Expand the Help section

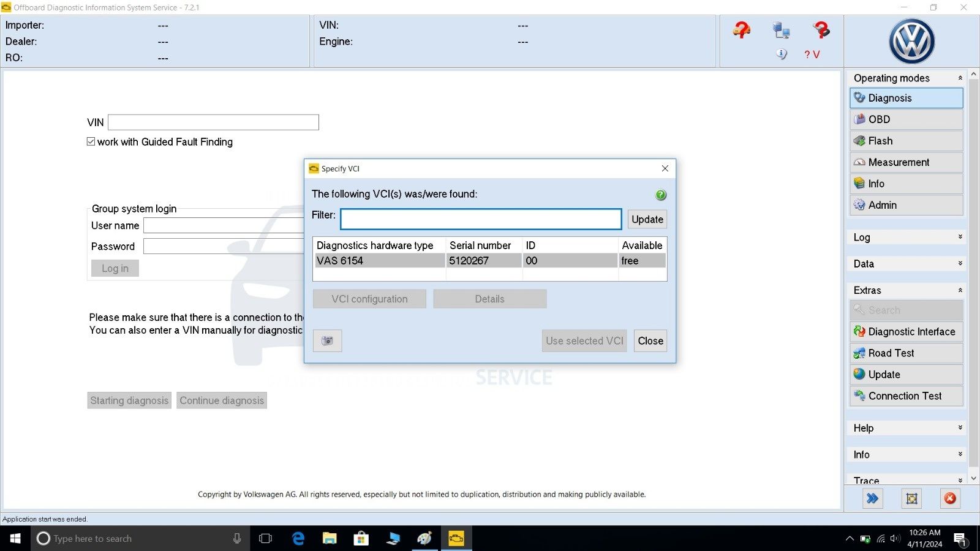click(x=960, y=428)
